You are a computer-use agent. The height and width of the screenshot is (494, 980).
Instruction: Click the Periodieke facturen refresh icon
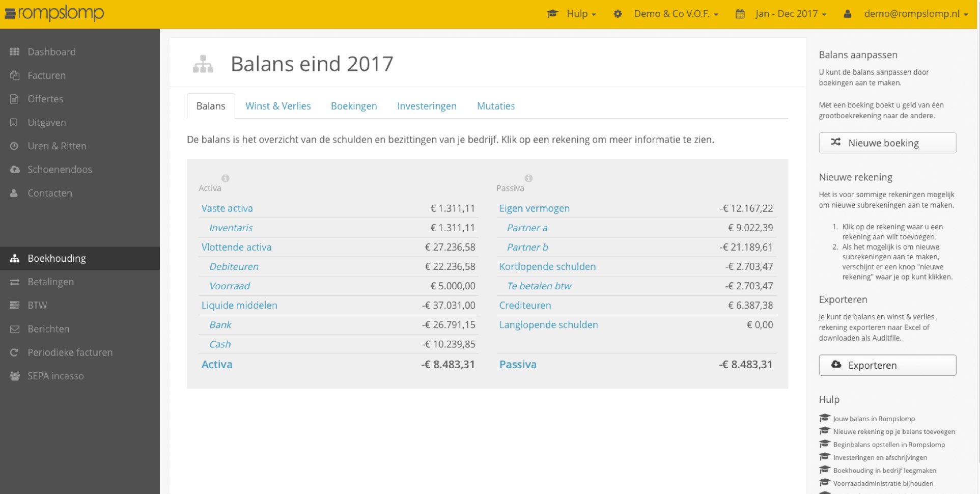click(14, 352)
